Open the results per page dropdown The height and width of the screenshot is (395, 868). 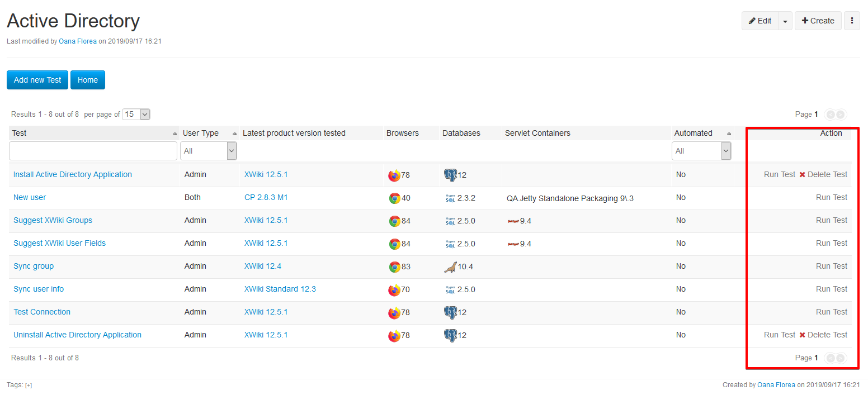(136, 114)
